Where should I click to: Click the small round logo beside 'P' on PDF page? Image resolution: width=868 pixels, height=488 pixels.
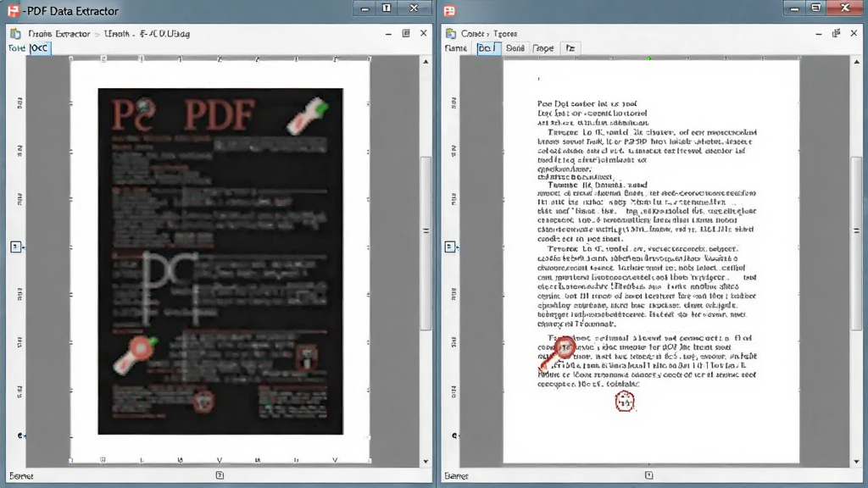[x=146, y=107]
